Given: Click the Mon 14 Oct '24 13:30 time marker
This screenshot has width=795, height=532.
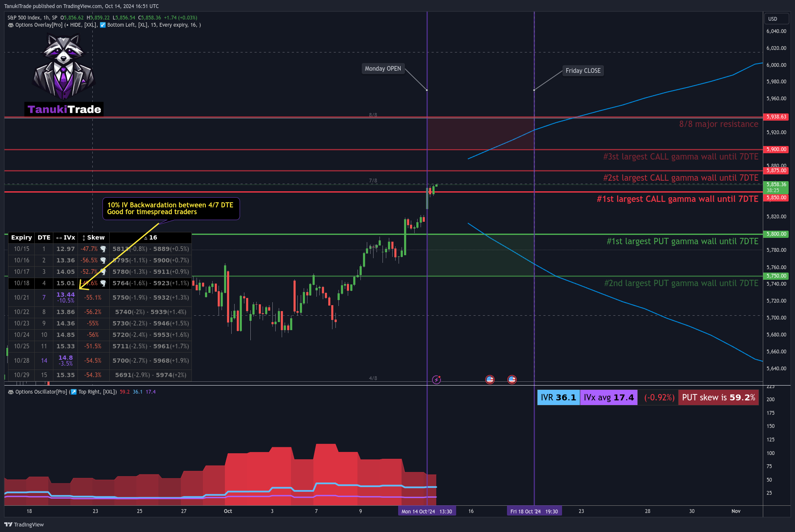Looking at the screenshot, I should [427, 511].
